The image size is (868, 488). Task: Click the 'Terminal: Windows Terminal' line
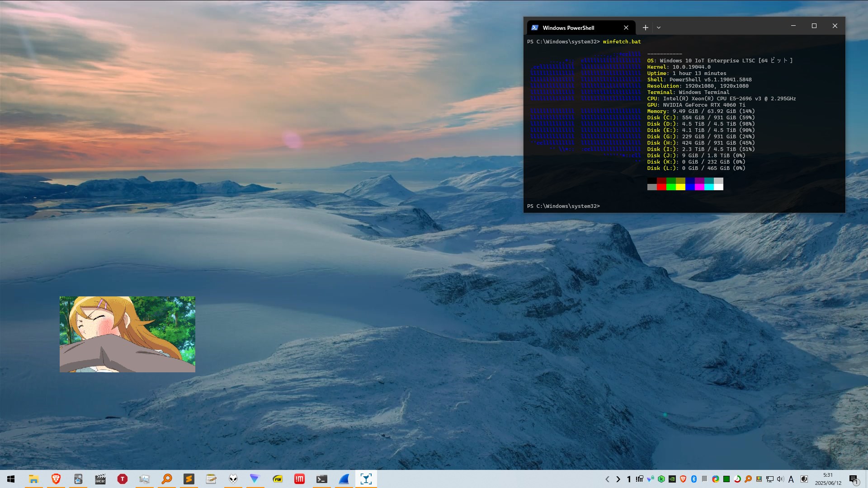[688, 92]
